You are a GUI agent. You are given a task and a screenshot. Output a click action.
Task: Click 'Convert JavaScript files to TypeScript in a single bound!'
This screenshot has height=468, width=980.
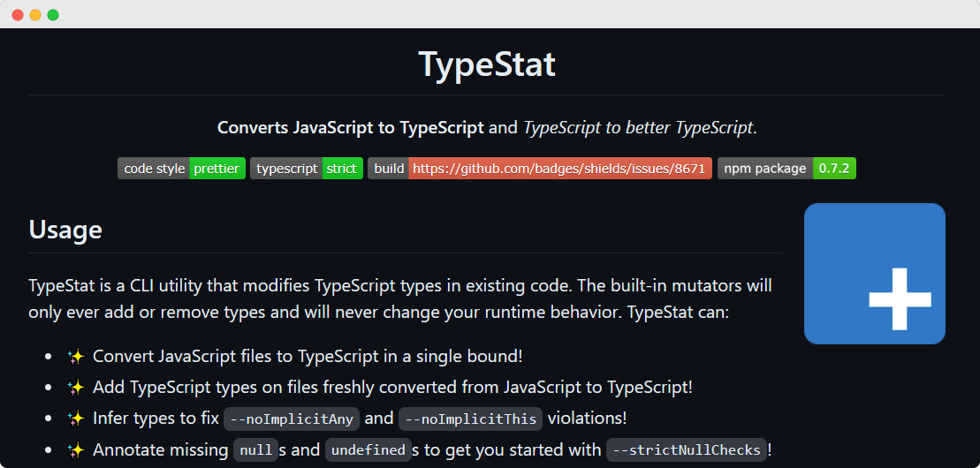308,357
